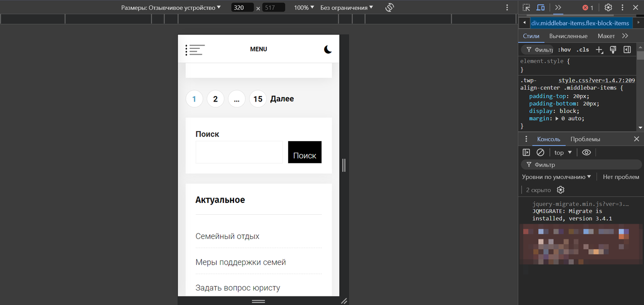Open DevTools settings gear

pyautogui.click(x=608, y=8)
